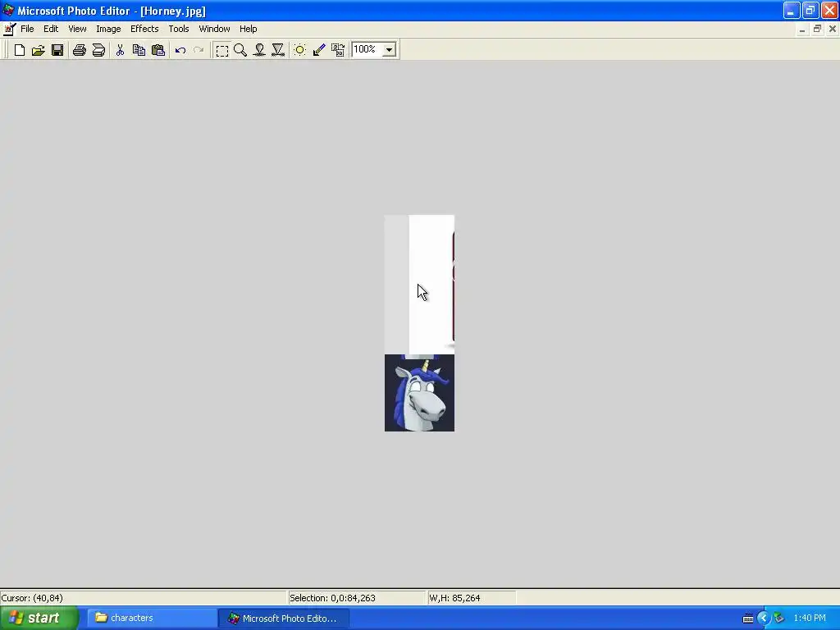Click Microsoft Photo Editor taskbar button
Viewport: 840px width, 630px height.
(x=284, y=619)
